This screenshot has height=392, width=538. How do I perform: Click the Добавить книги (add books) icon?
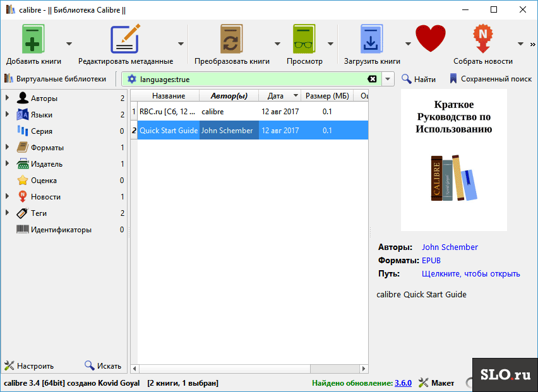33,39
